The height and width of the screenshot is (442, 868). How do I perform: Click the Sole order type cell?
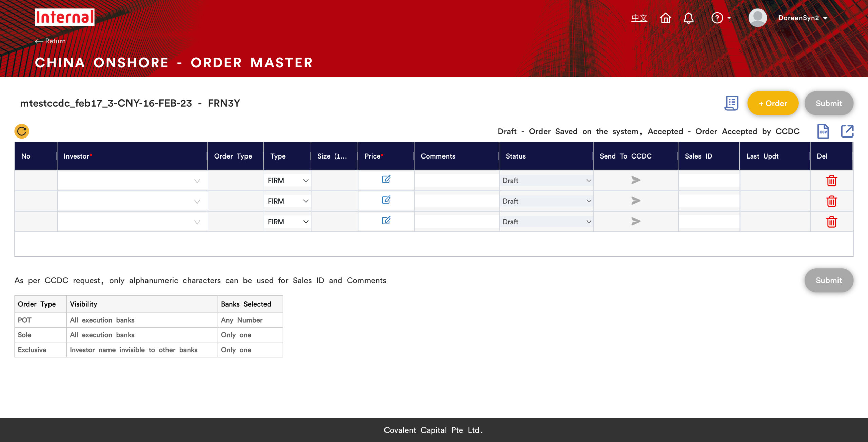click(40, 335)
